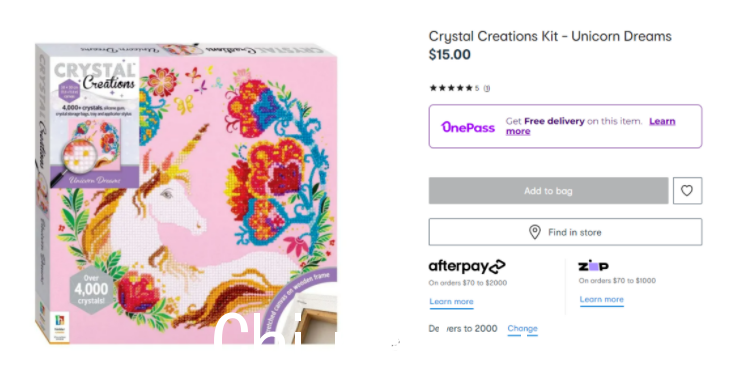Click the five-star rating stars
Viewport: 741px width, 372px height.
pos(451,88)
